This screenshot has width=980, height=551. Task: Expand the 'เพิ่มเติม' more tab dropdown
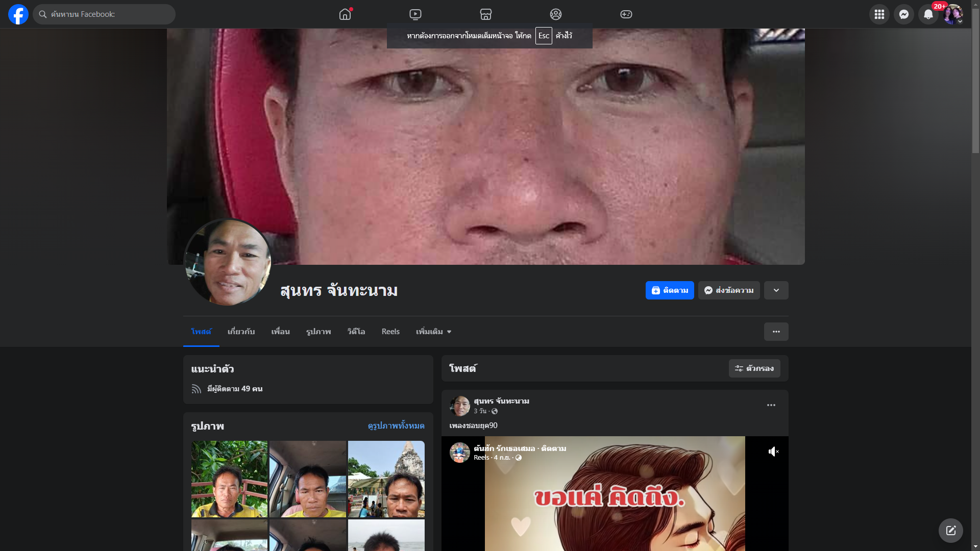tap(433, 332)
